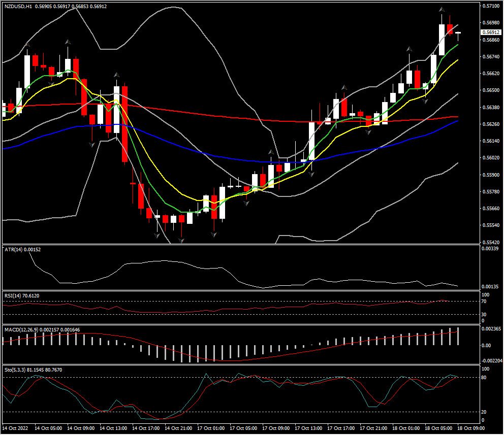Select the Stochastic 80 level scale label
The height and width of the screenshot is (435, 504).
484,377
